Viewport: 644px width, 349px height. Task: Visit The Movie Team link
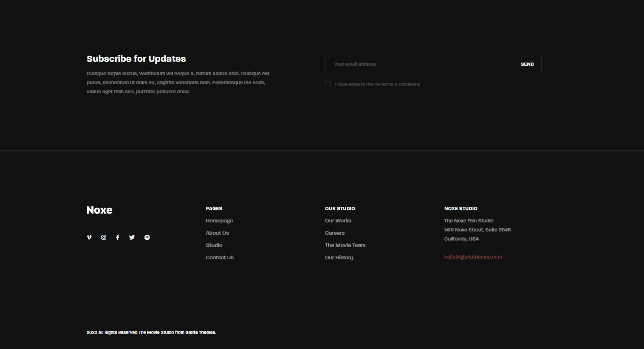(x=345, y=245)
